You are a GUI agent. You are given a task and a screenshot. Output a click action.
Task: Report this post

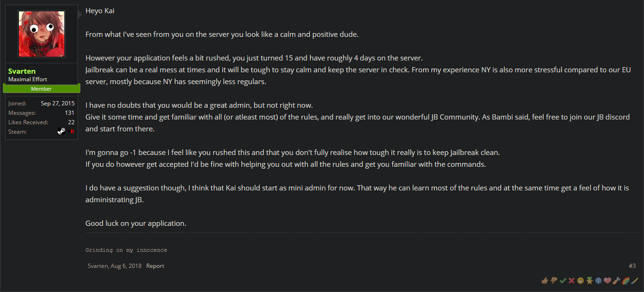(155, 266)
